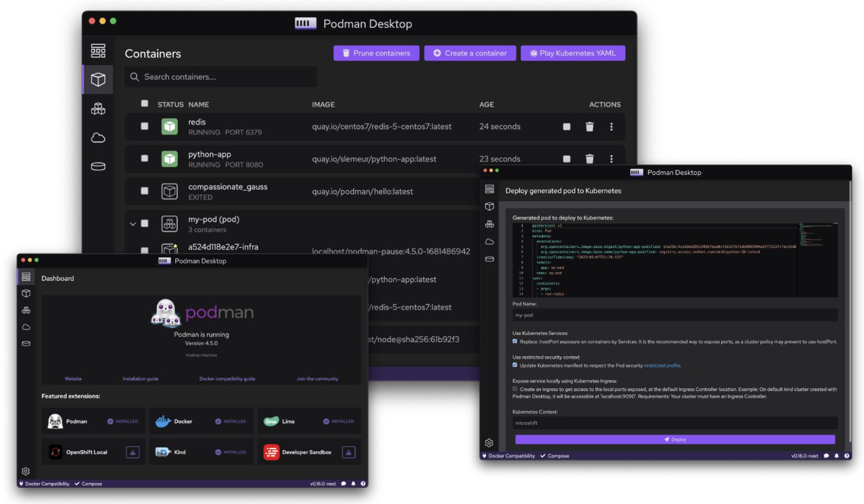864x504 pixels.
Task: Open feedback chat icon in Dashboard status bar
Action: (x=344, y=484)
